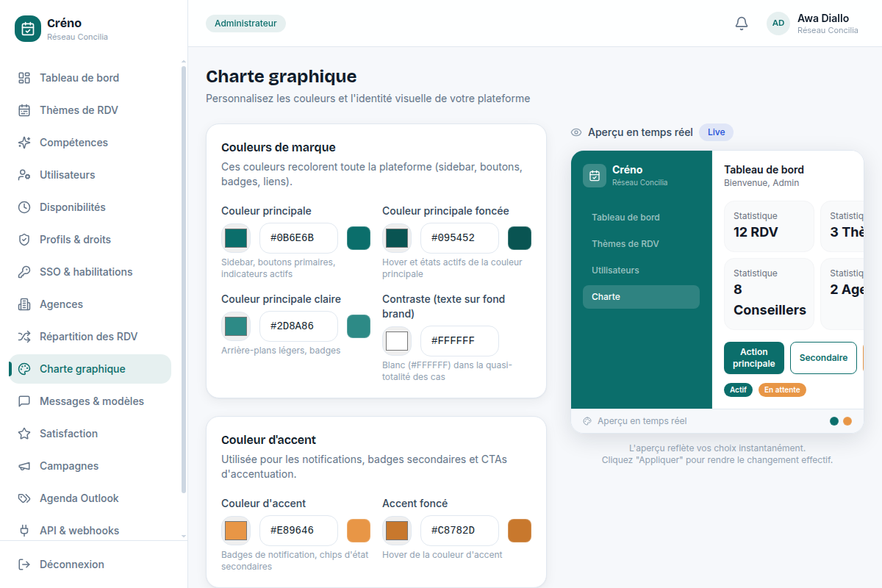Image resolution: width=882 pixels, height=588 pixels.
Task: Click the Créno logo inside the preview
Action: click(595, 176)
